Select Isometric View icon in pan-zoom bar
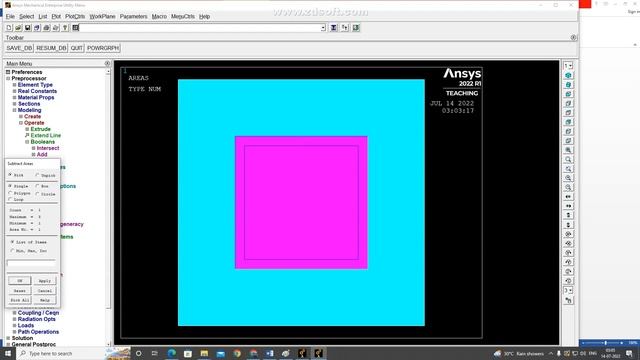640x360 pixels. pos(568,76)
